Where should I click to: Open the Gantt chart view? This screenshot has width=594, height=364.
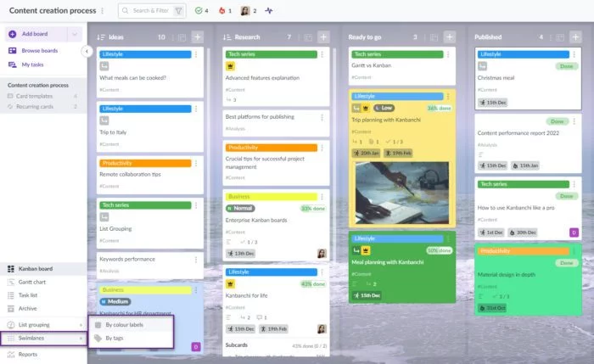[32, 282]
